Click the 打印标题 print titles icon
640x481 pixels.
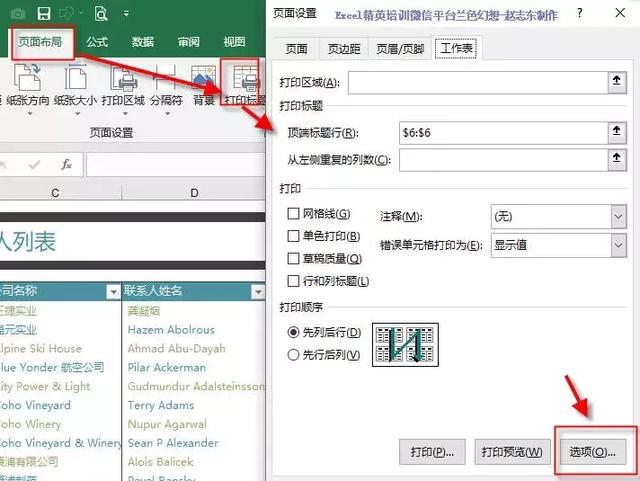coord(242,85)
